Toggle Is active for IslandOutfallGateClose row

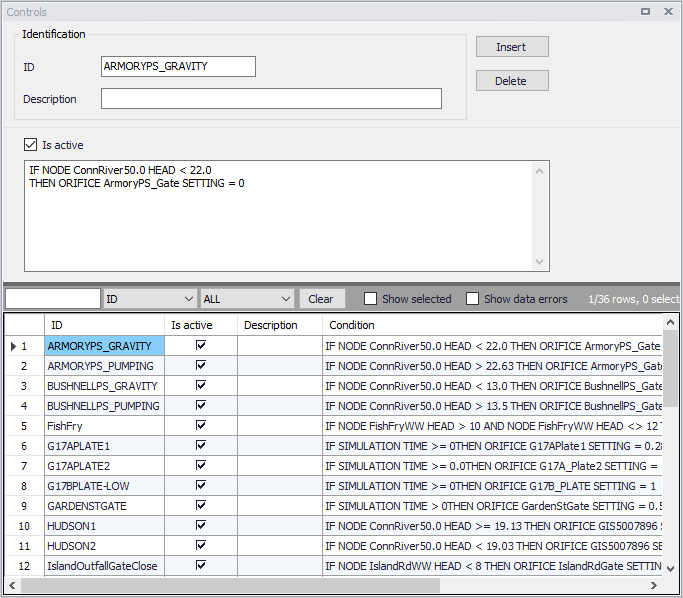click(201, 566)
